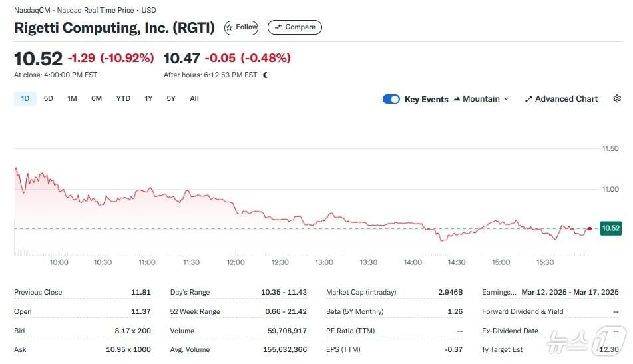Select the 5Y time range

click(171, 99)
